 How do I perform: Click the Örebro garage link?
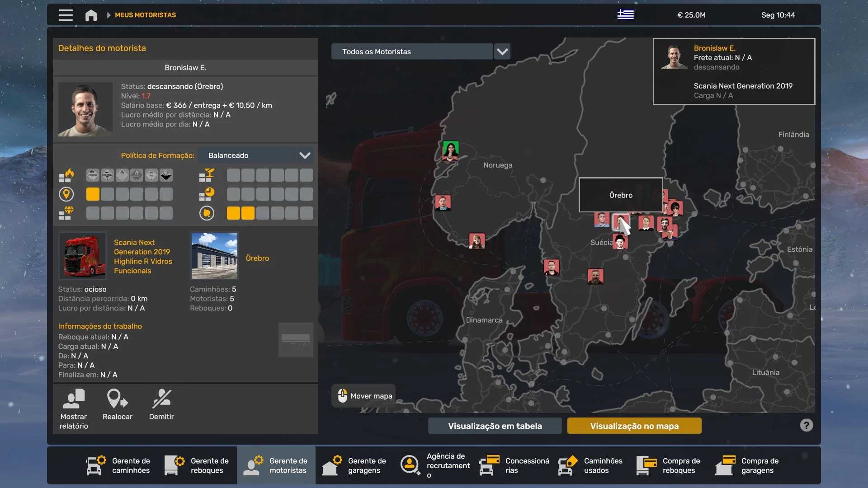click(257, 258)
